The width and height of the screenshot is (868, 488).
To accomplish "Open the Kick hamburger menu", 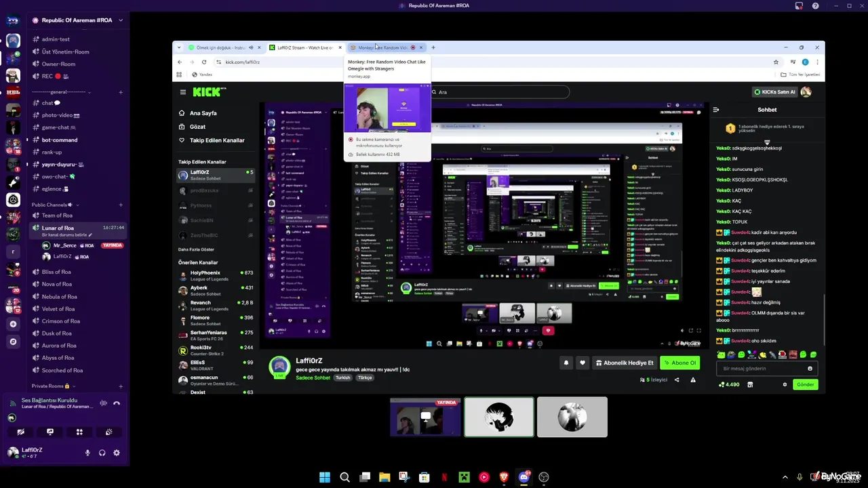I will 182,92.
